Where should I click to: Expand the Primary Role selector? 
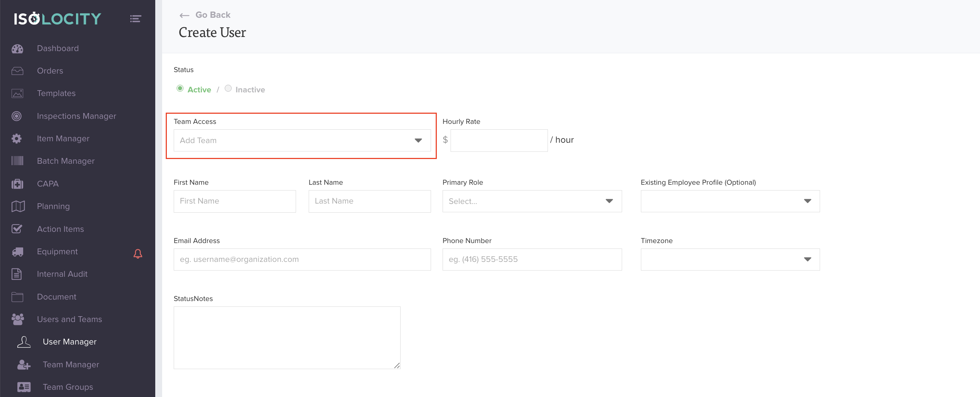(532, 201)
